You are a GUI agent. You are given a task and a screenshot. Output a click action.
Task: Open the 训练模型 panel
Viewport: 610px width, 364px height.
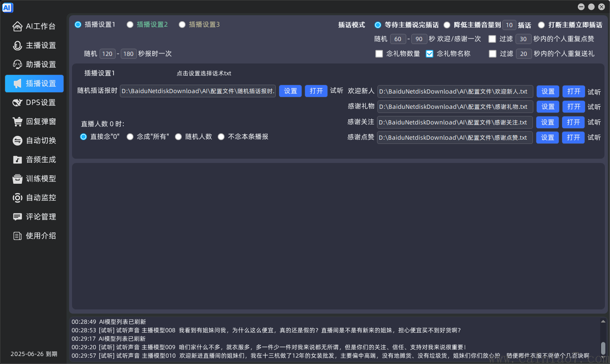[34, 179]
